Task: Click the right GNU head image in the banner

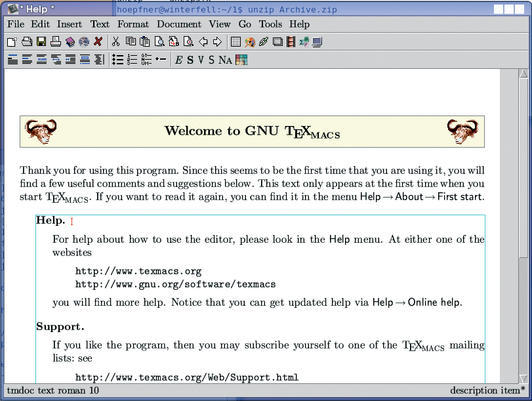Action: tap(462, 131)
